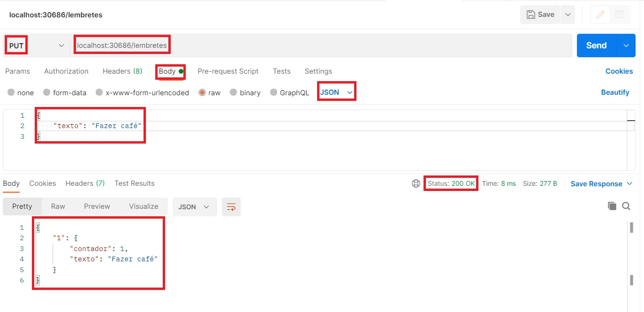Viewport: 644px width, 312px height.
Task: Click the Save button
Action: click(x=540, y=15)
